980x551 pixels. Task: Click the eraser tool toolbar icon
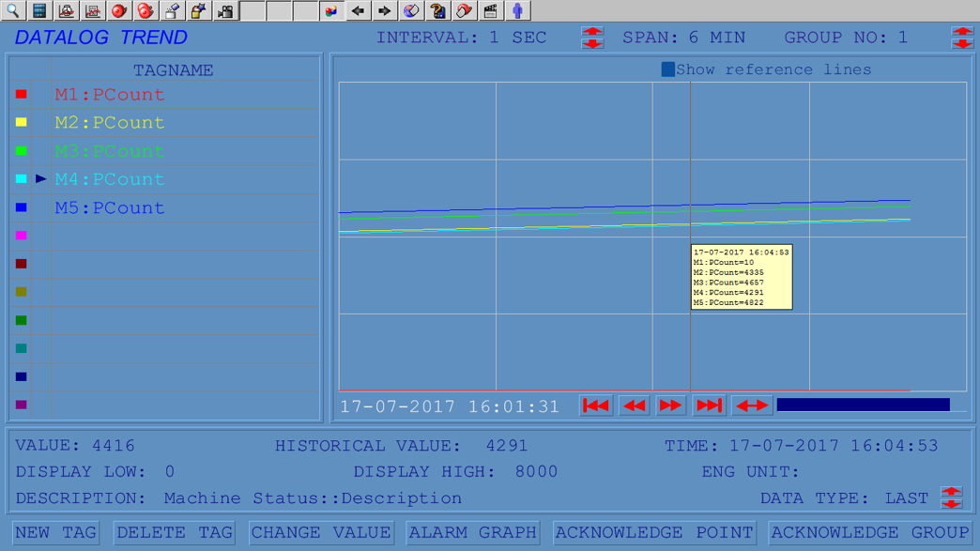click(x=172, y=10)
